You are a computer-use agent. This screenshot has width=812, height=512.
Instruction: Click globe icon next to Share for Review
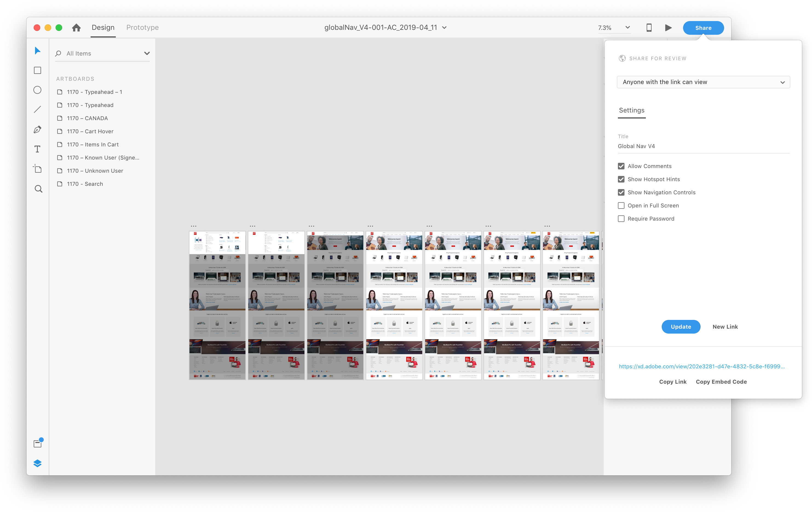click(x=622, y=59)
